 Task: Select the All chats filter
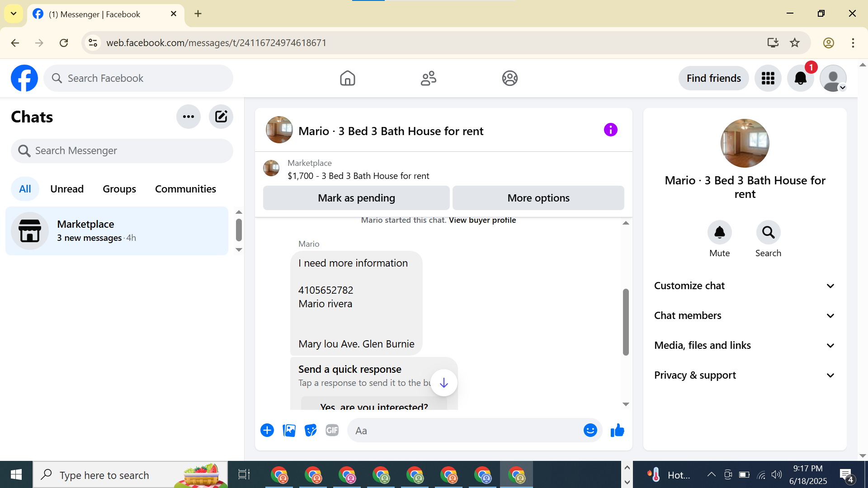tap(25, 188)
